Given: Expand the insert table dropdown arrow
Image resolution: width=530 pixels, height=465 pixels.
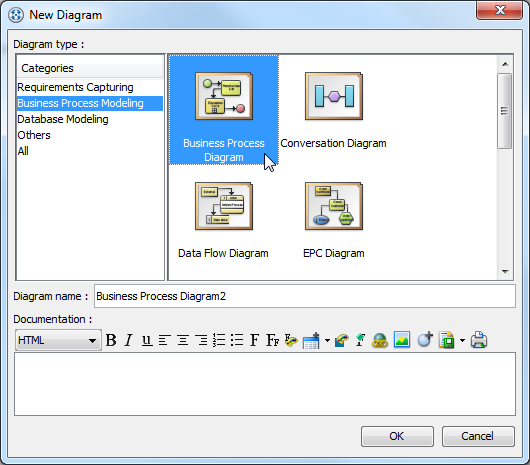Looking at the screenshot, I should [x=327, y=340].
